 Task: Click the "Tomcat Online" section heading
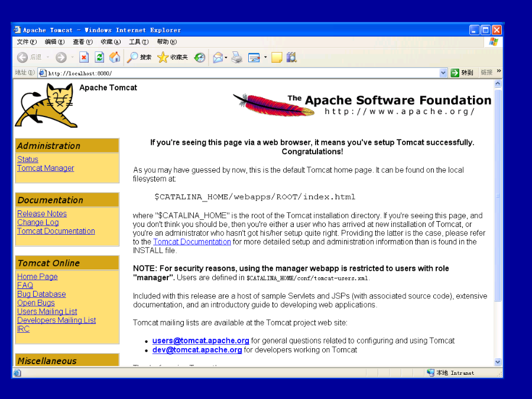pyautogui.click(x=48, y=263)
